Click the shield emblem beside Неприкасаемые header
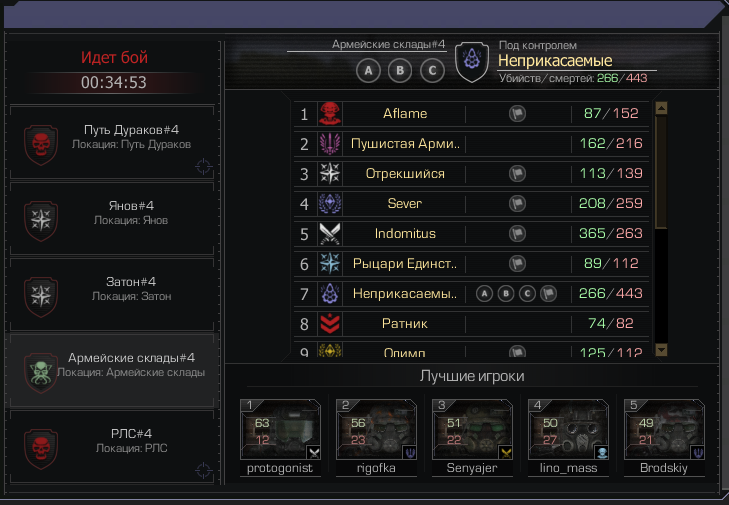Screen dimensions: 729x505 click(x=472, y=62)
